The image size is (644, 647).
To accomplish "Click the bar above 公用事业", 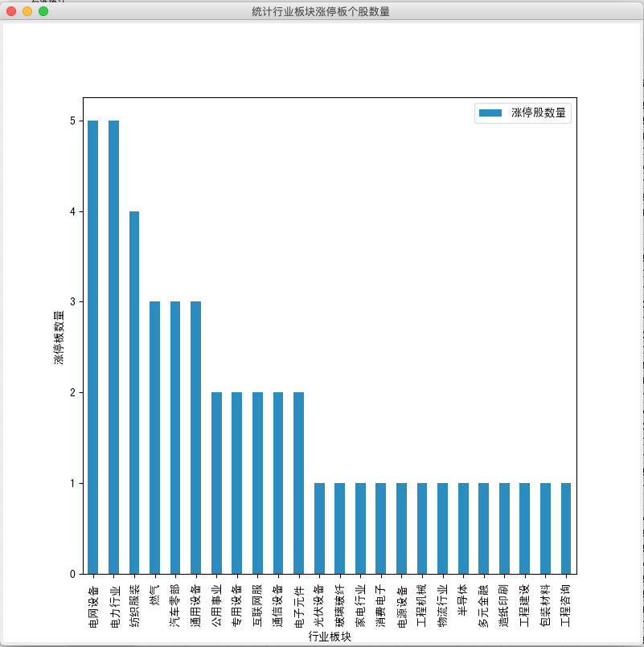I will coord(217,483).
